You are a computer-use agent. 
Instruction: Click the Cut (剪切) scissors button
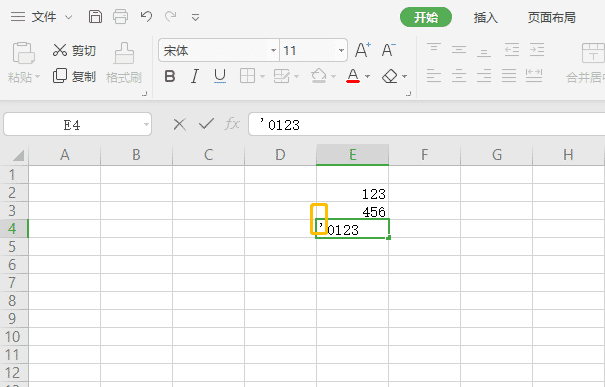74,50
